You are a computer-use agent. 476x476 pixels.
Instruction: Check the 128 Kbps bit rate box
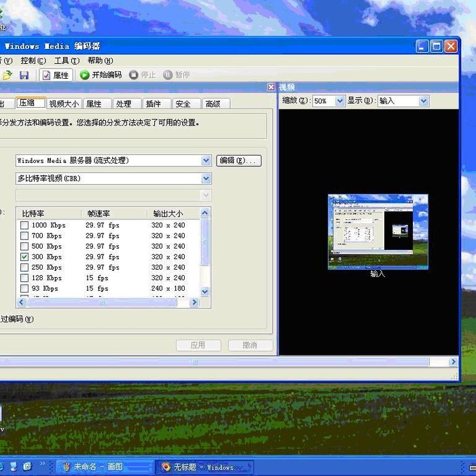24,278
